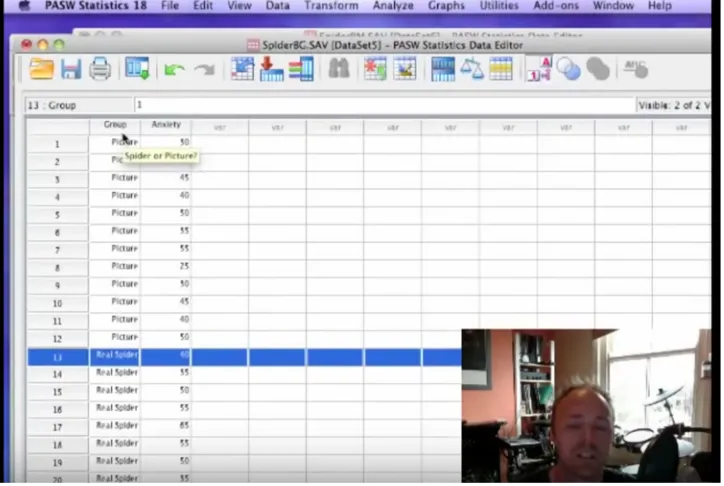724x486 pixels.
Task: Select row header number 12
Action: [57, 339]
